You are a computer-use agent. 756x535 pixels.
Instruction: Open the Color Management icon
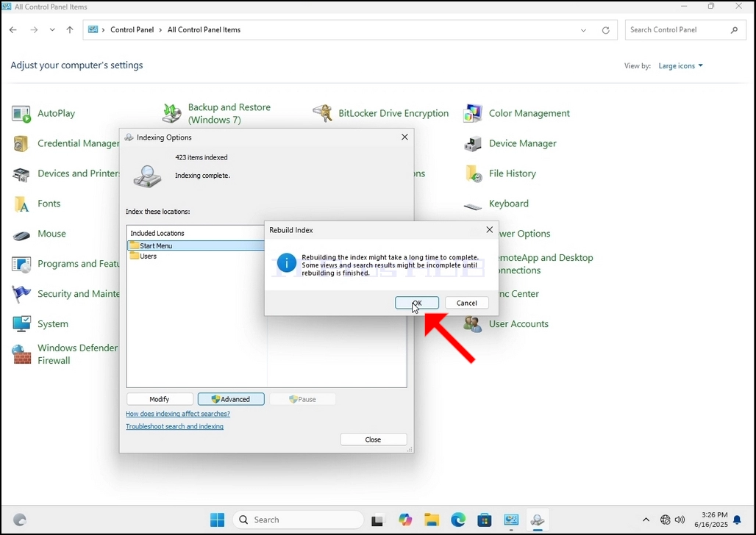(x=473, y=114)
